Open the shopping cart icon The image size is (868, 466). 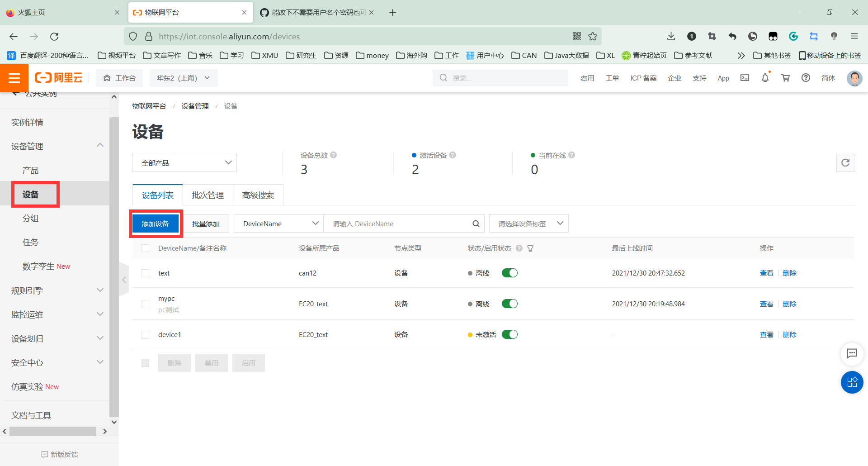tap(785, 78)
